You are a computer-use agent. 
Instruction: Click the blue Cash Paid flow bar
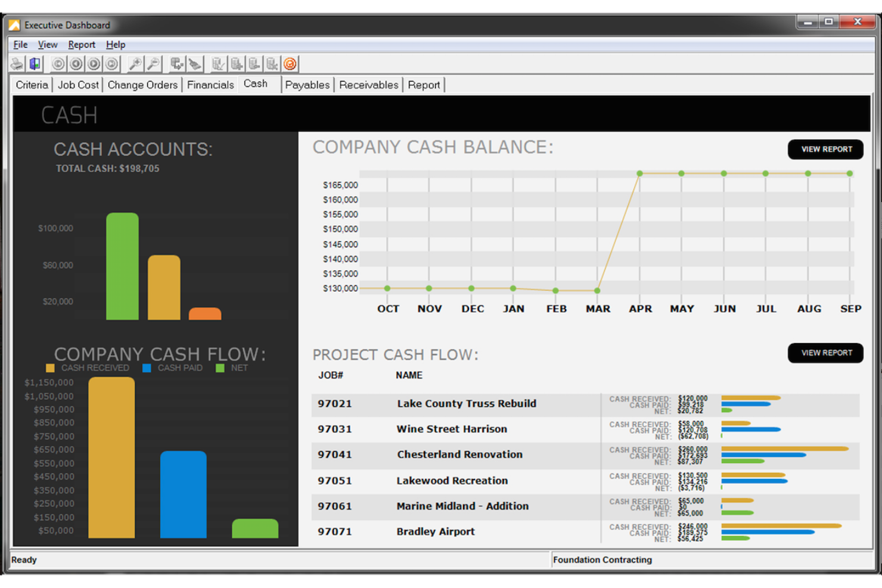(184, 494)
